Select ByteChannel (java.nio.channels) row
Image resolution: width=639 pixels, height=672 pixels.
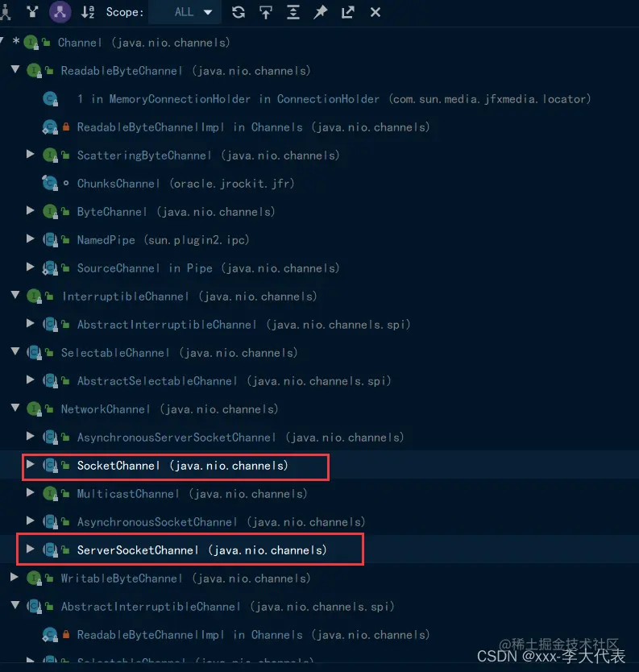click(x=176, y=212)
